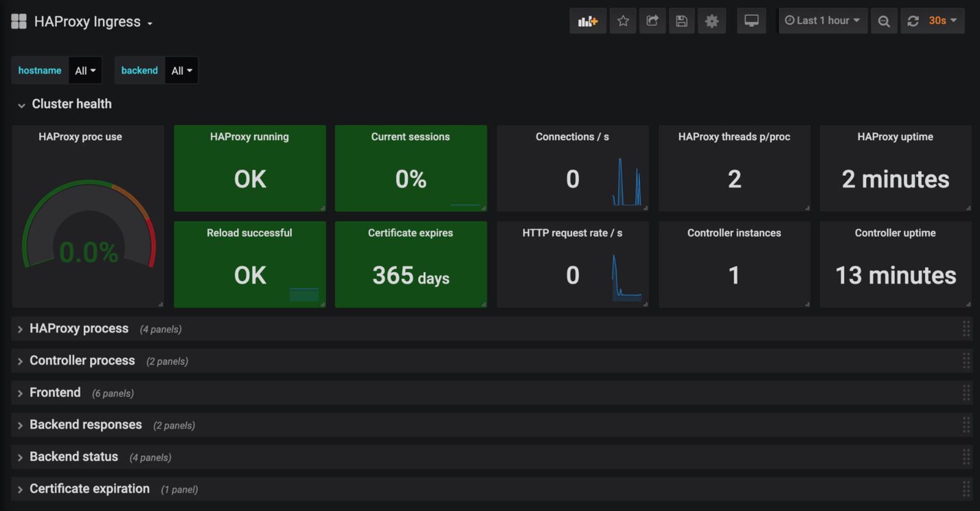The image size is (980, 511).
Task: Click the HTTP request rate / s title
Action: pos(572,233)
